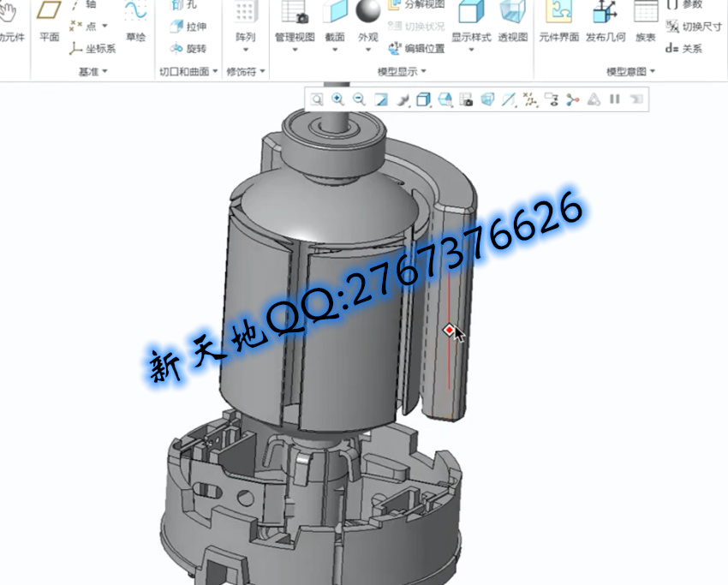The height and width of the screenshot is (585, 728).
Task: Click the 平面 (Plane) datum tool
Action: (x=50, y=21)
